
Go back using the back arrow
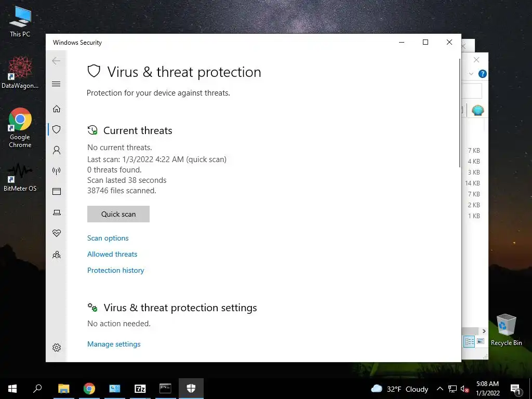click(x=56, y=61)
